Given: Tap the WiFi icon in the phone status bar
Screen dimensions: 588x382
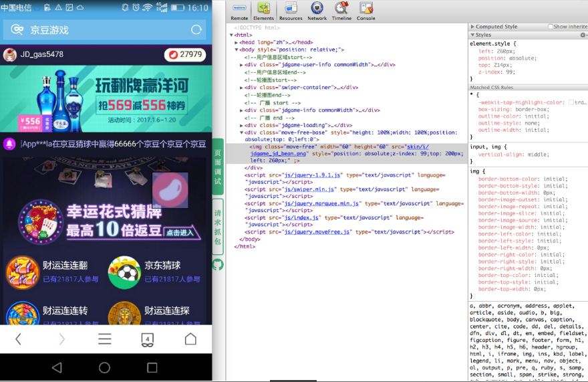Looking at the screenshot, I should point(148,7).
